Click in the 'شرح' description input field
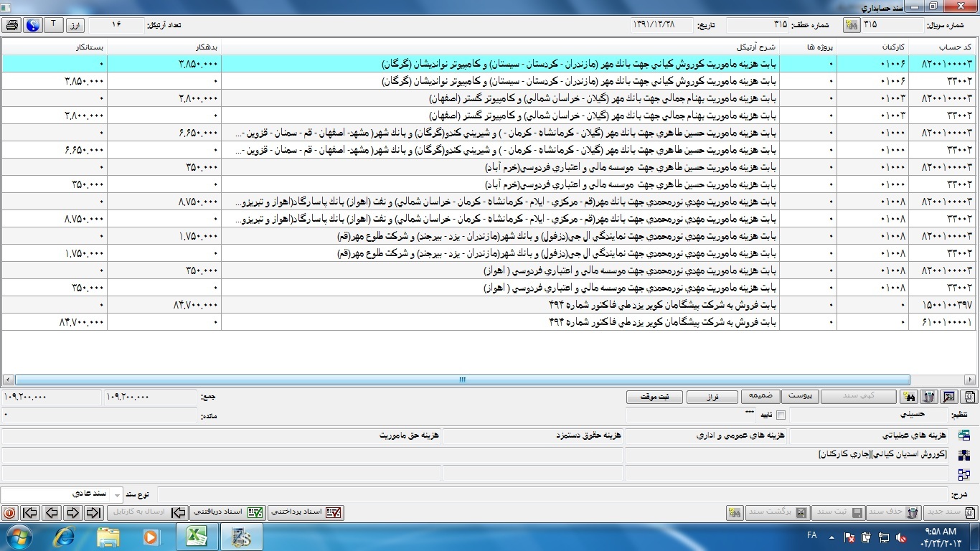This screenshot has height=551, width=980. 552,494
